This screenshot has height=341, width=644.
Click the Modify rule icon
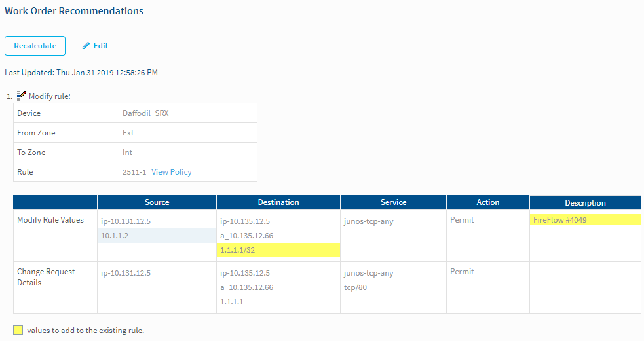[x=22, y=96]
